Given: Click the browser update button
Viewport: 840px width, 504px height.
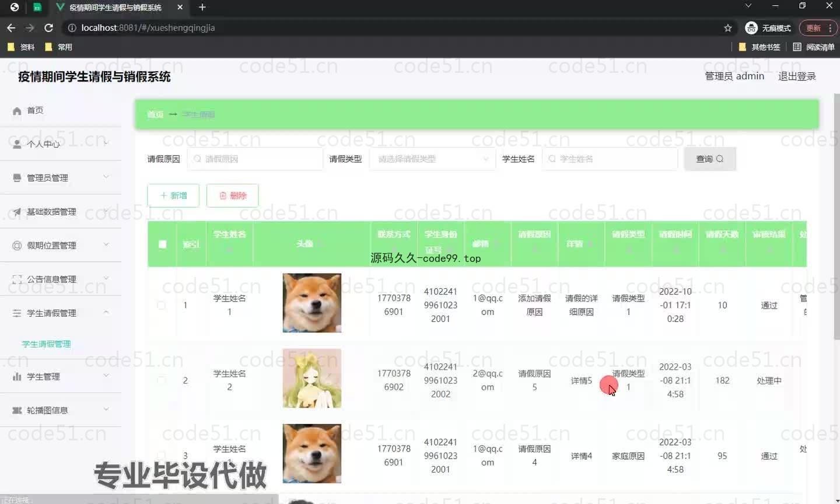Looking at the screenshot, I should [x=813, y=27].
